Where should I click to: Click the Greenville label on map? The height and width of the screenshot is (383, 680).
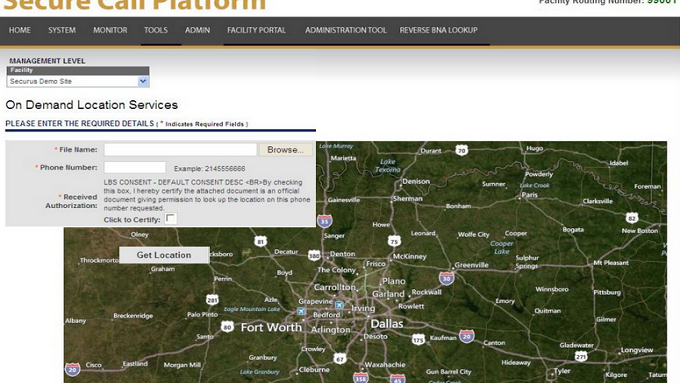pyautogui.click(x=471, y=265)
